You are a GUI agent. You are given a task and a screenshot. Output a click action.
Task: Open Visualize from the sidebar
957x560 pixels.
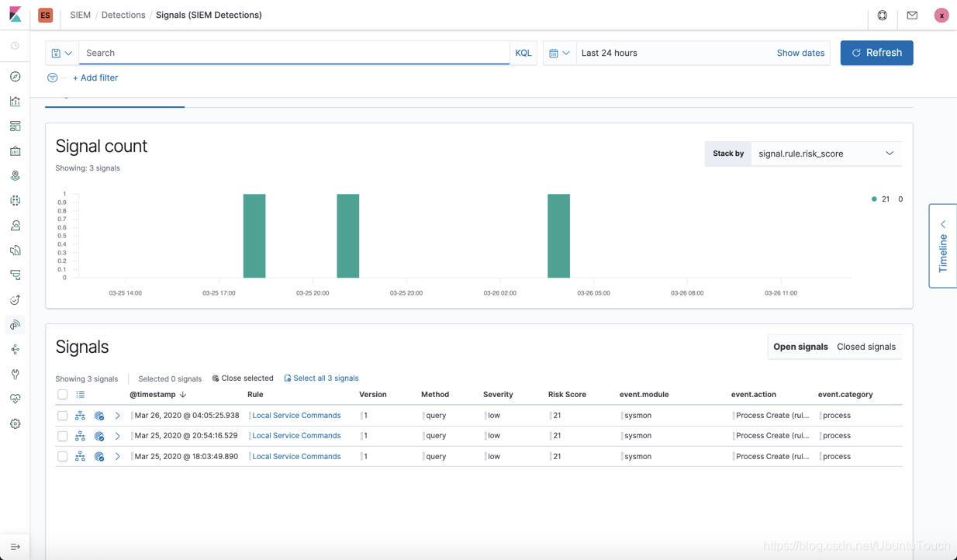(x=15, y=102)
